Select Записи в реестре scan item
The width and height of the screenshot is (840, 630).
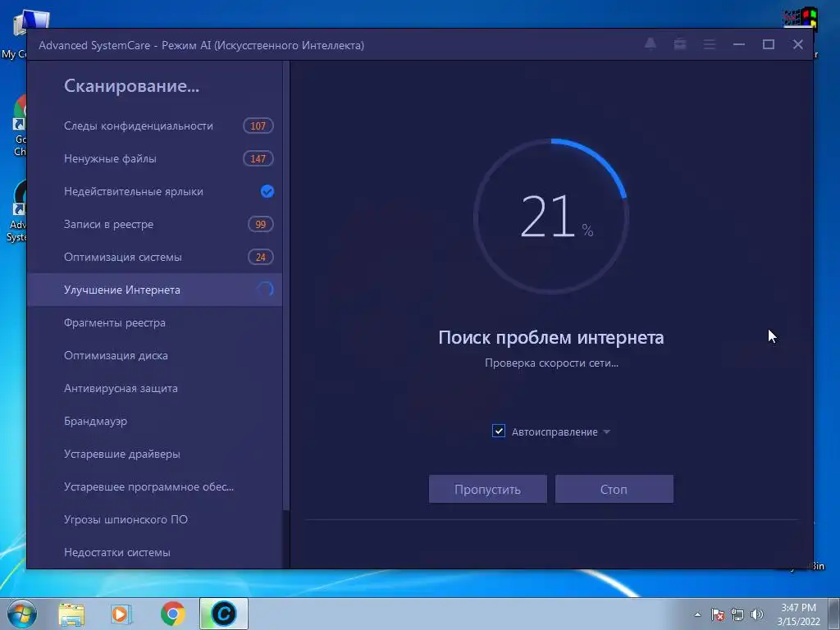pos(154,225)
